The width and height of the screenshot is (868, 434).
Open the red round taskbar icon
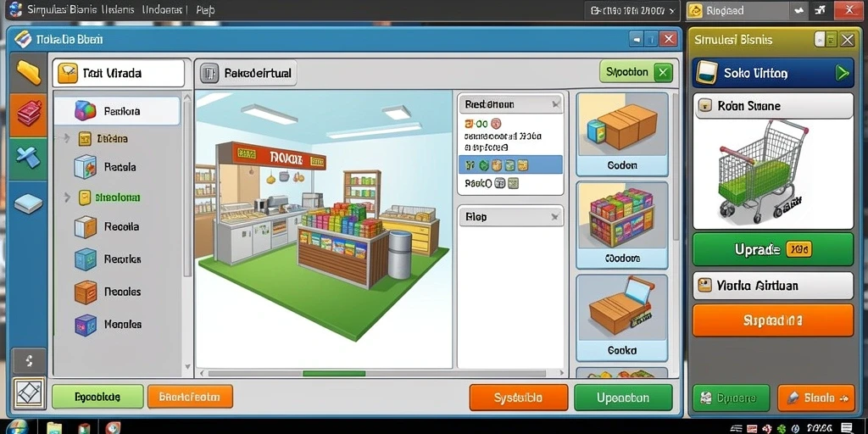[x=113, y=427]
